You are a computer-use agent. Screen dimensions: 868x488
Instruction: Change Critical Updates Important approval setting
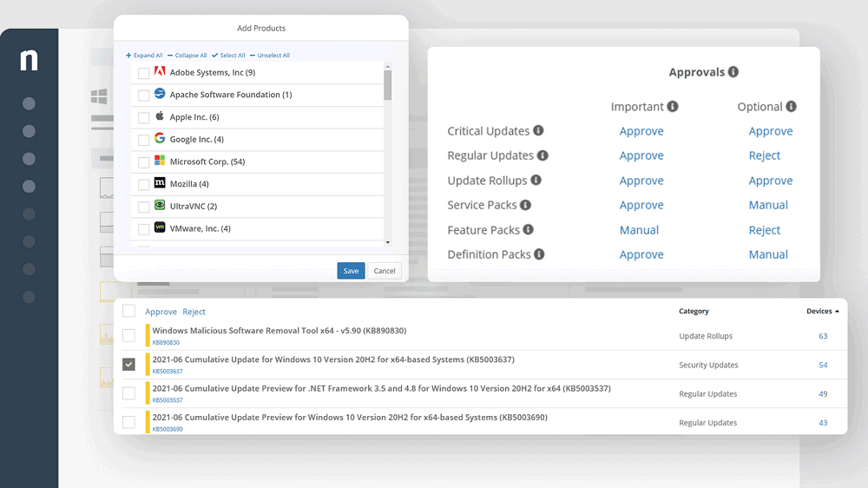641,131
